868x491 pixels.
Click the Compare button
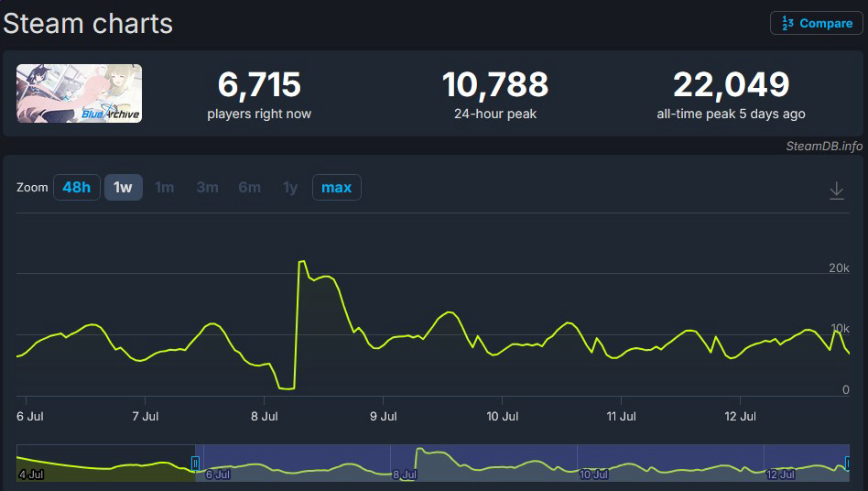coord(817,23)
